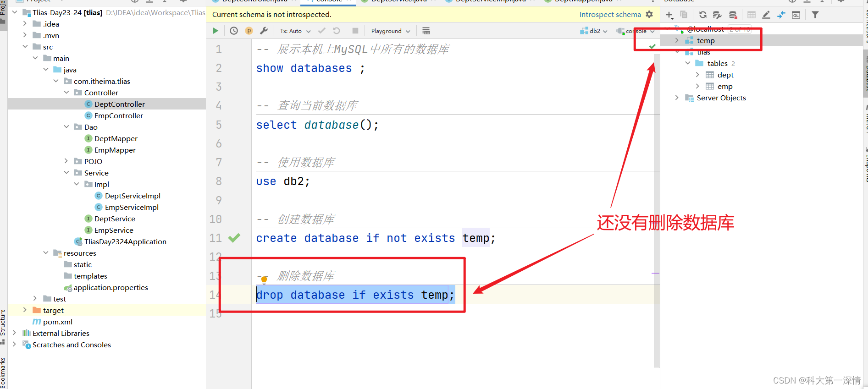Viewport: 868px width, 389px height.
Task: Select application.properties file
Action: click(111, 287)
